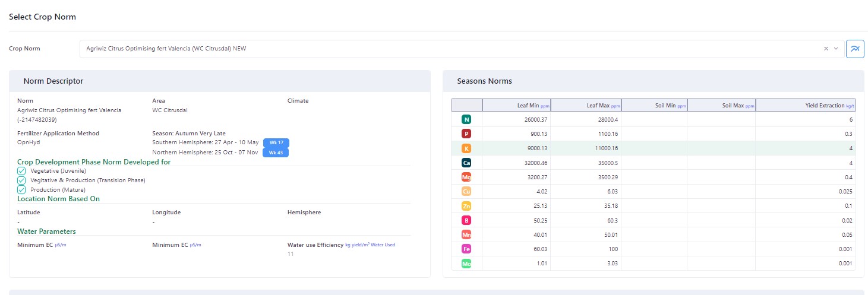The image size is (868, 295).
Task: Select the Fe iron element badge
Action: point(466,249)
